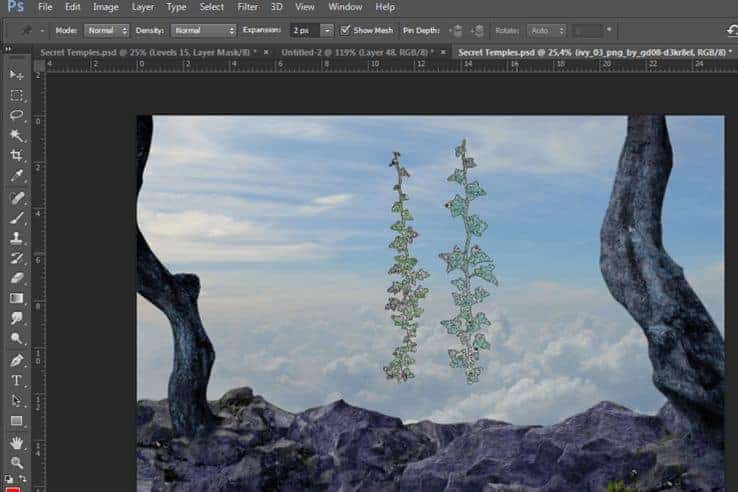The width and height of the screenshot is (738, 492).
Task: Select the Magic Wand tool
Action: tap(16, 136)
